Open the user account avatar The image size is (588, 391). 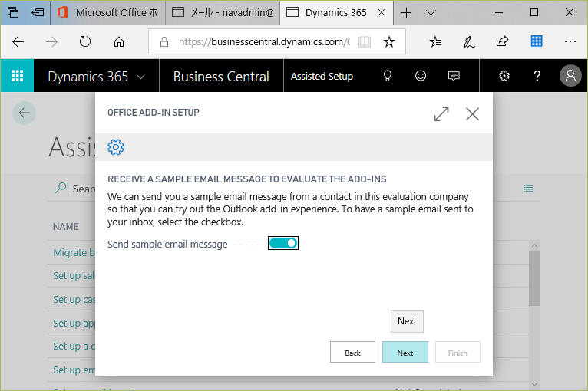click(x=570, y=76)
